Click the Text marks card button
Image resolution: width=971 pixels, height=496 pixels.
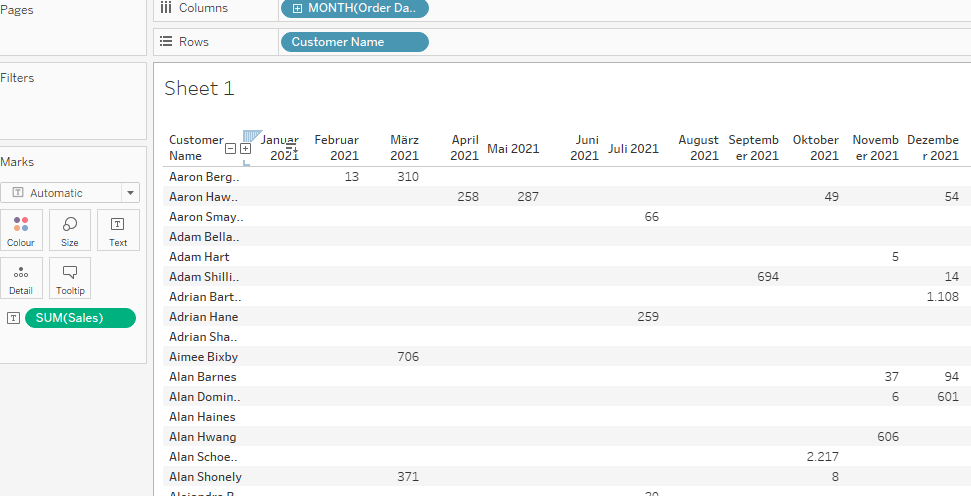tap(118, 230)
